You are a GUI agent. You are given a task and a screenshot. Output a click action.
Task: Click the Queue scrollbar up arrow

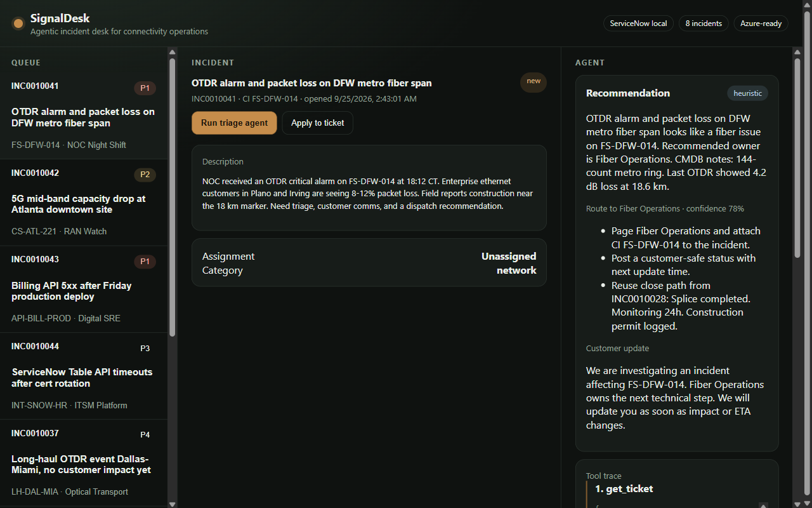tap(172, 51)
